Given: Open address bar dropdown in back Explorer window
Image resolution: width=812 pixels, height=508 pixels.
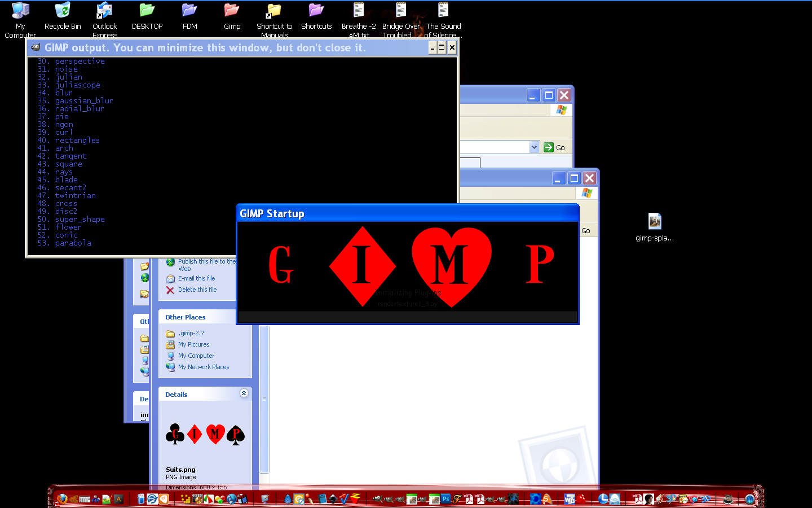Looking at the screenshot, I should point(534,147).
